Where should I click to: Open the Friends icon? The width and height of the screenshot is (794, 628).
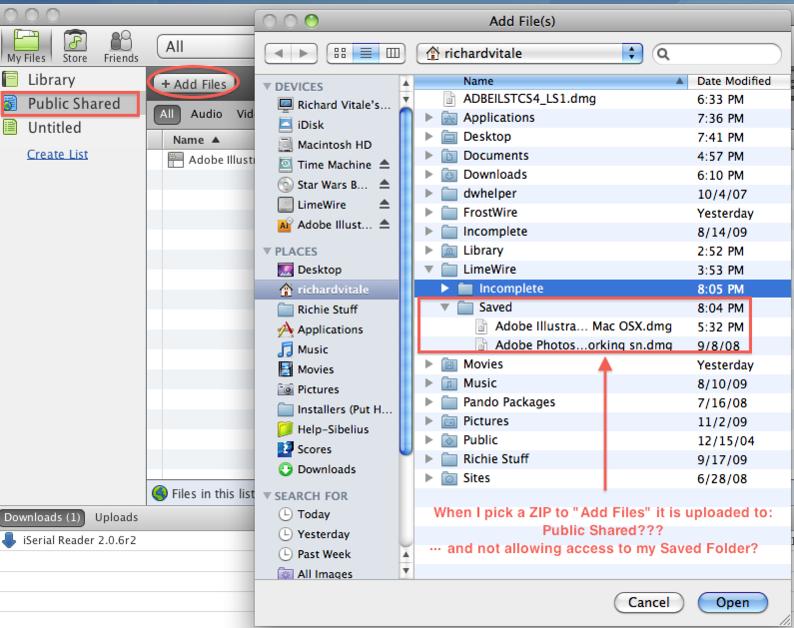pyautogui.click(x=121, y=44)
